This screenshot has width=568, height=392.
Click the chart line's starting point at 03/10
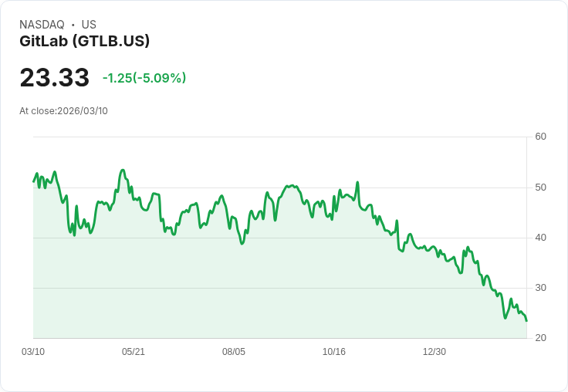coord(34,181)
